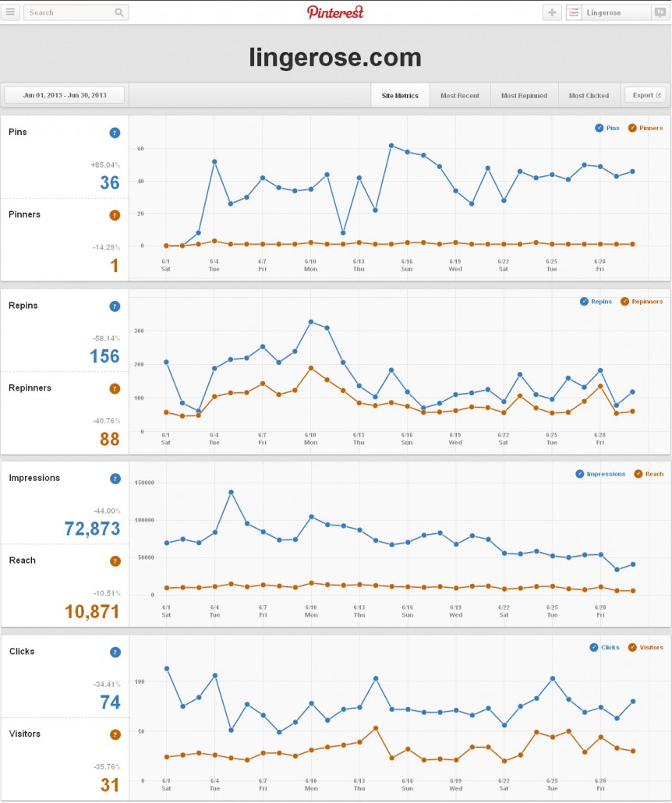Viewport: 672px width, 803px height.
Task: Click the Repinners average value 88
Action: [110, 439]
